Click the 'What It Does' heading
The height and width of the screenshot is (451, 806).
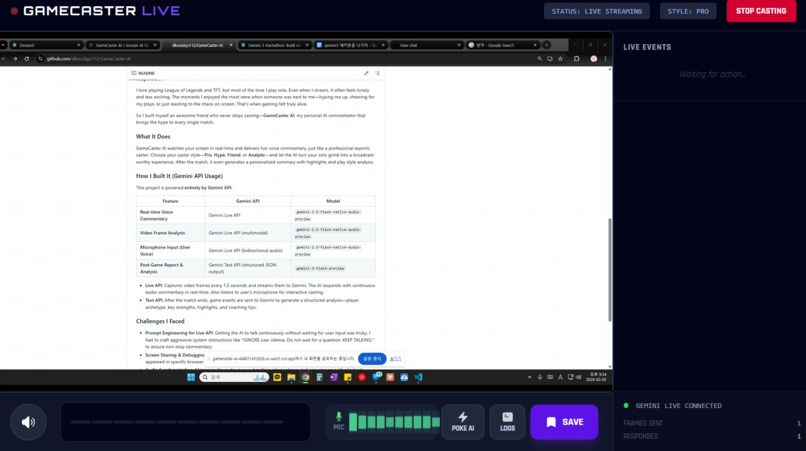[153, 137]
